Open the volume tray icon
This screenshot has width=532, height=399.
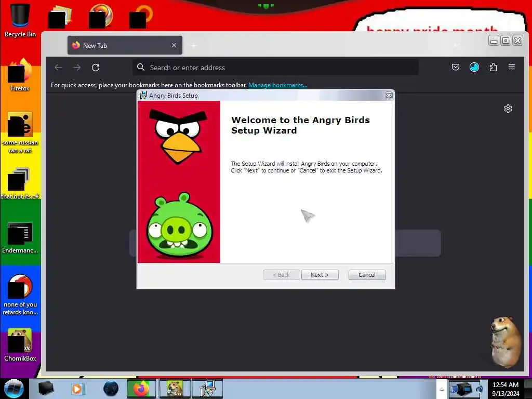pos(480,390)
